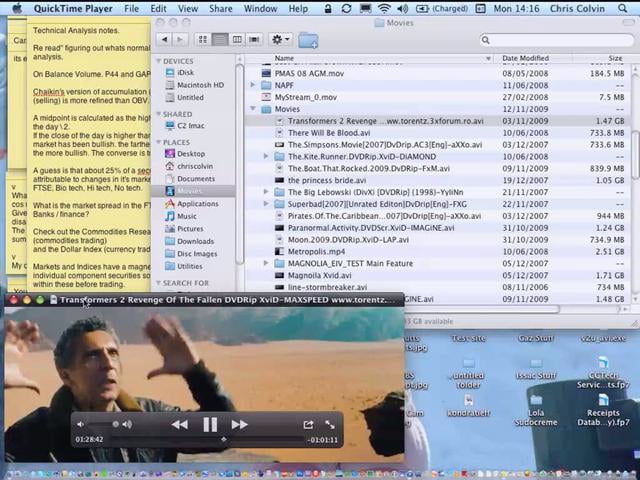Click the QuickTime playback progress bar
The image size is (640, 480).
pos(208,440)
